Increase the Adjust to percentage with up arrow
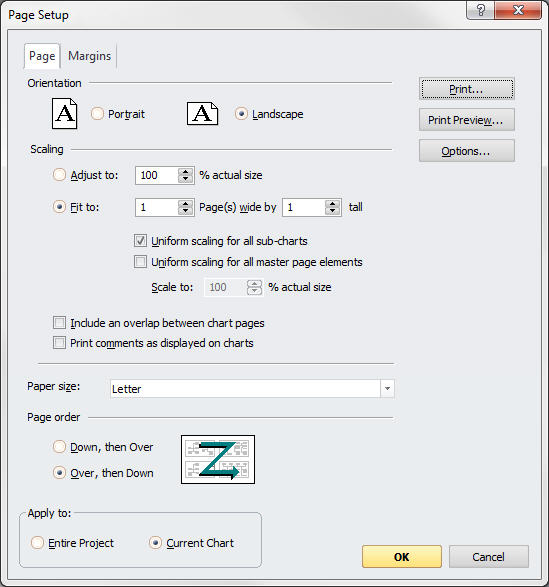 185,171
